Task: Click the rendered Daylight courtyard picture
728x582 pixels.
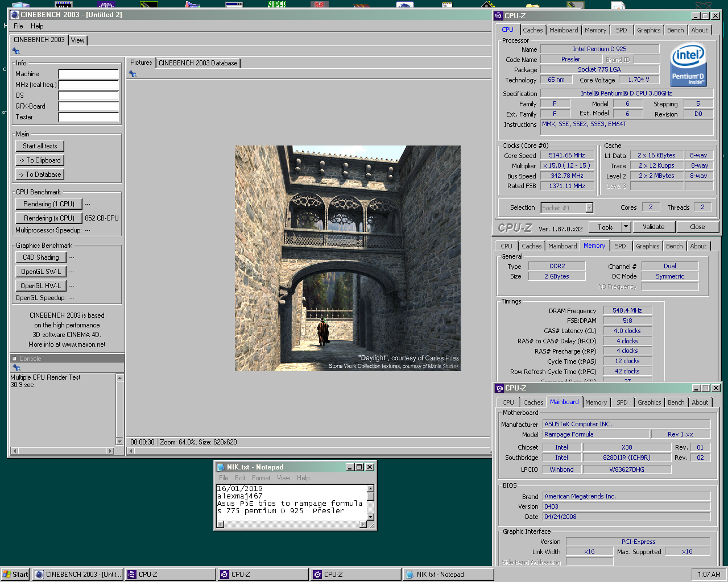Action: (x=348, y=258)
